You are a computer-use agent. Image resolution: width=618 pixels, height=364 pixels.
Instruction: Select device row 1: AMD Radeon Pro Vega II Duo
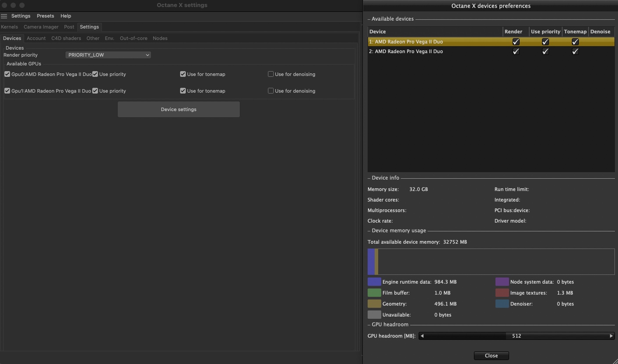tap(491, 42)
